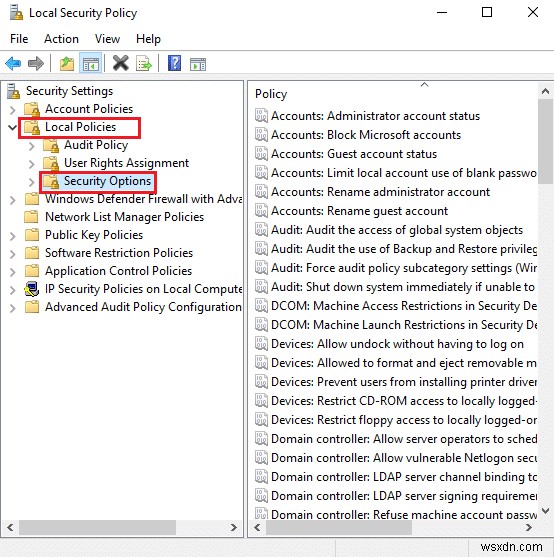Click the policy list scroll down arrow
Viewport: 554px width, 557px height.
pyautogui.click(x=545, y=511)
